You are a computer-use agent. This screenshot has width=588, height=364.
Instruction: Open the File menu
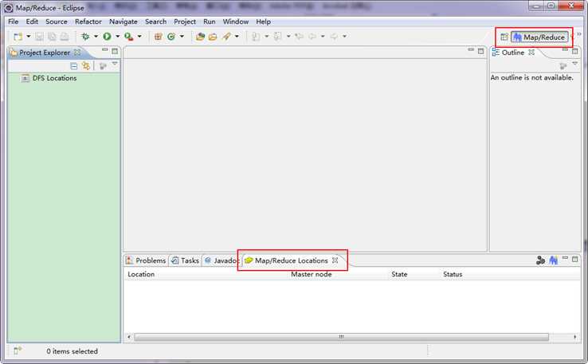pos(13,22)
